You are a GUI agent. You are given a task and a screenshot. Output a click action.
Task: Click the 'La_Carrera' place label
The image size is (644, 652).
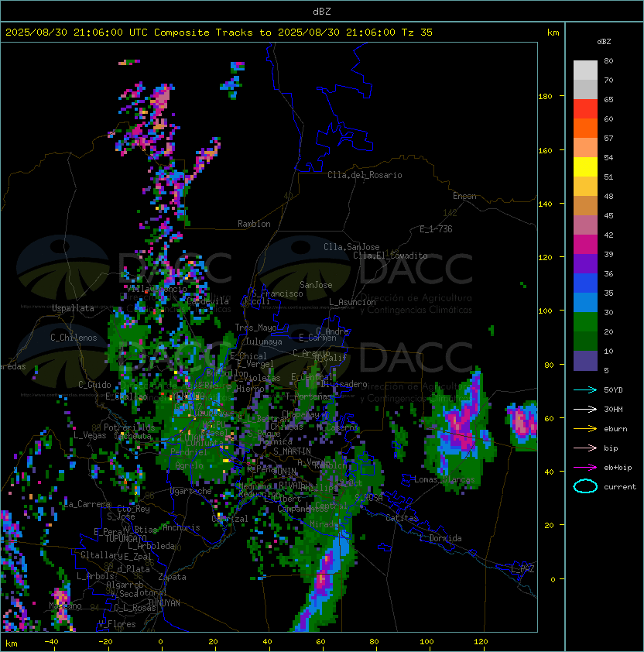click(x=87, y=504)
